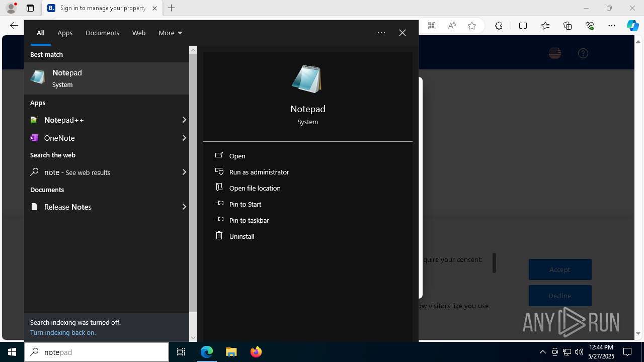
Task: Click the taskbar search box
Action: click(x=97, y=352)
